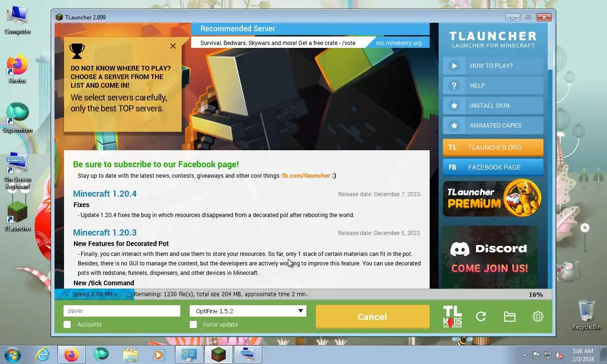Click the Discord Come Join Us banner
The width and height of the screenshot is (607, 364).
coord(490,257)
